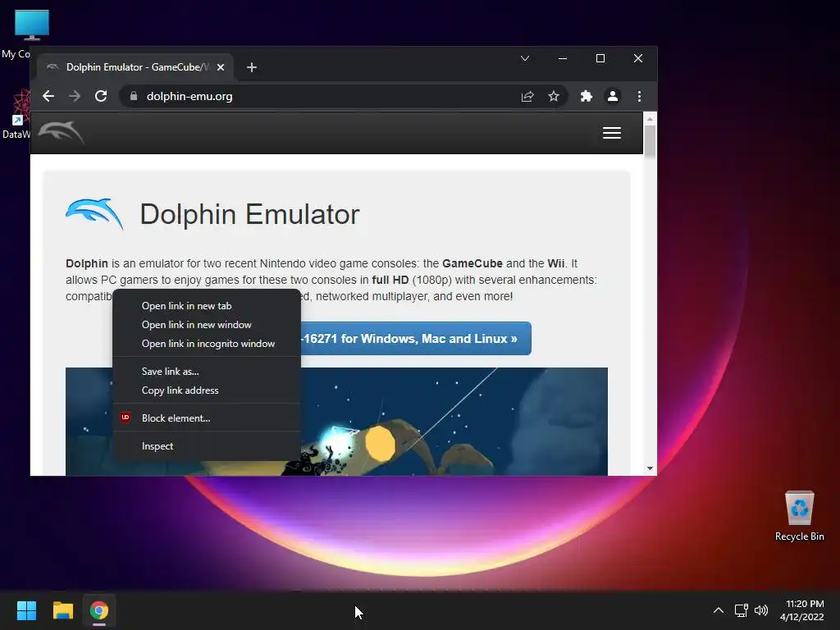The image size is (840, 630).
Task: Go back using Chrome's back arrow
Action: 48,96
